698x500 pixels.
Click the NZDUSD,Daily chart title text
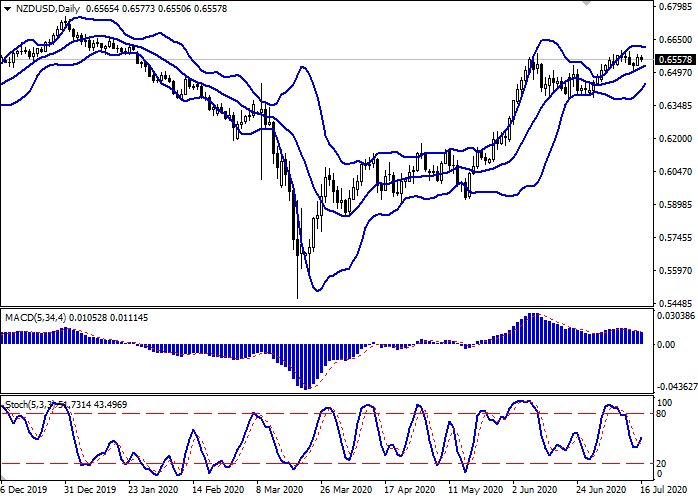point(49,9)
